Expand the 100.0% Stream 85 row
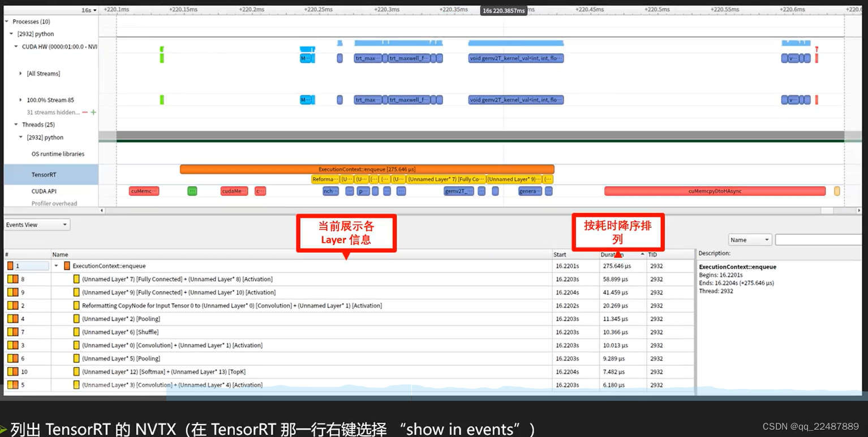868x437 pixels. [21, 100]
